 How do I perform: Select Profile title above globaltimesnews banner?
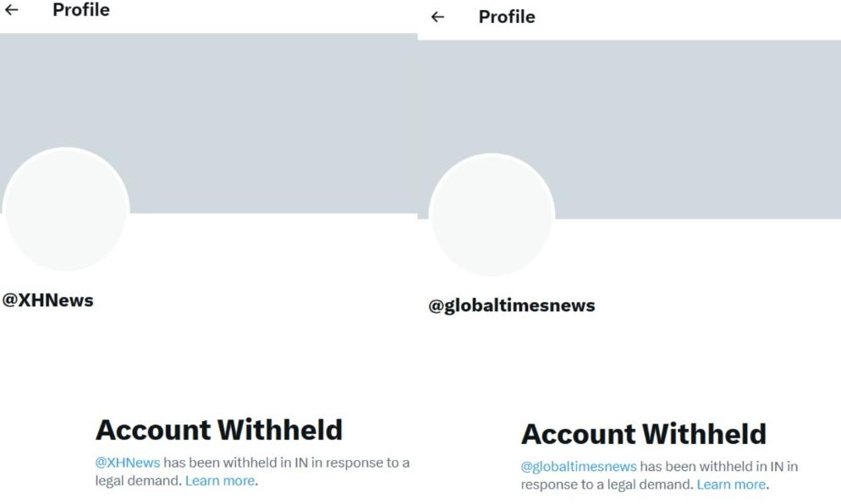(507, 17)
